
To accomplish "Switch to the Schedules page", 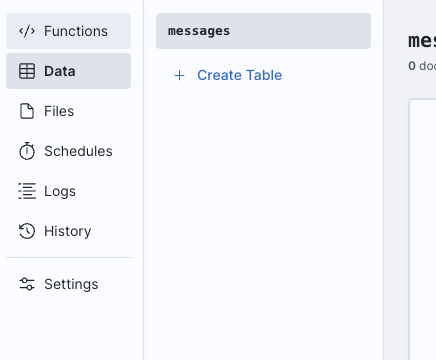I will [x=68, y=151].
